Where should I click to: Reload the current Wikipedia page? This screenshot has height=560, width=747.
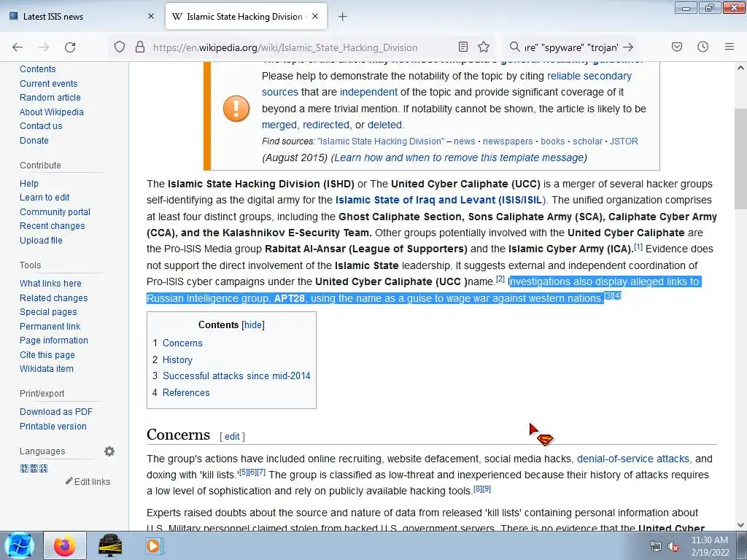pyautogui.click(x=70, y=47)
